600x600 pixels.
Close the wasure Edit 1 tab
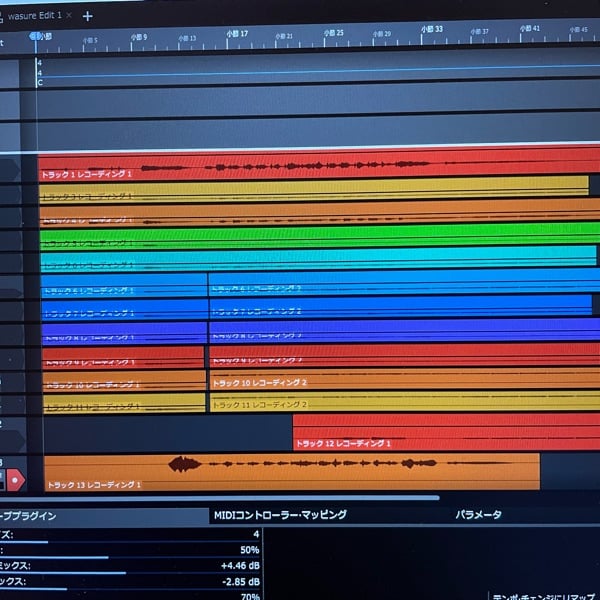click(69, 16)
